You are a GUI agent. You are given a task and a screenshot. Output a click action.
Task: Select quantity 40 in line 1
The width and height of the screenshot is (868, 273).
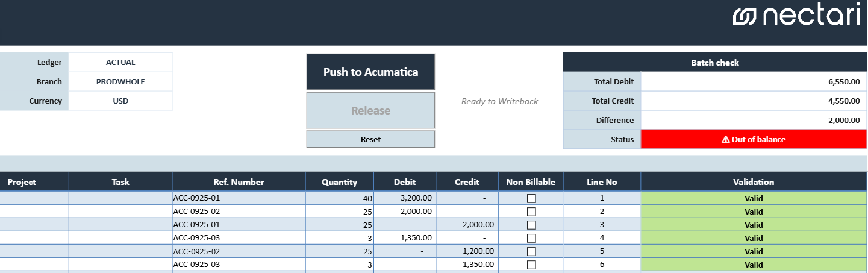point(340,198)
